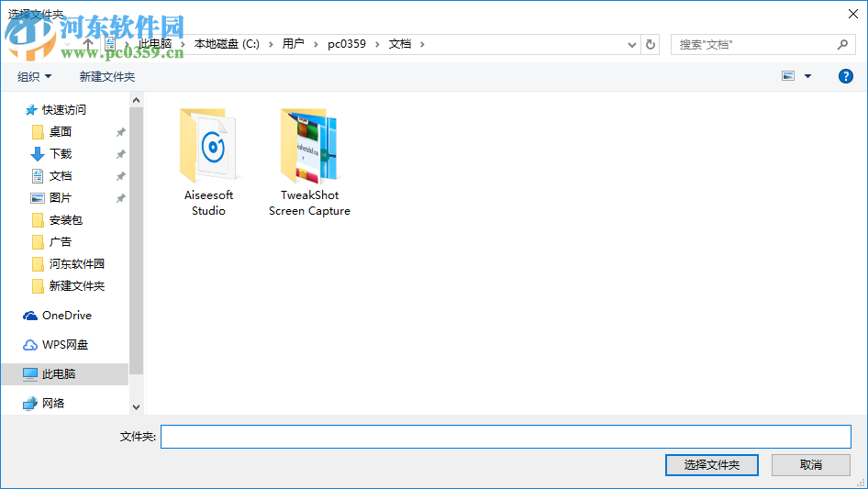The width and height of the screenshot is (868, 489).
Task: Click the pin icon next to 文档 in the sidebar
Action: pyautogui.click(x=121, y=176)
